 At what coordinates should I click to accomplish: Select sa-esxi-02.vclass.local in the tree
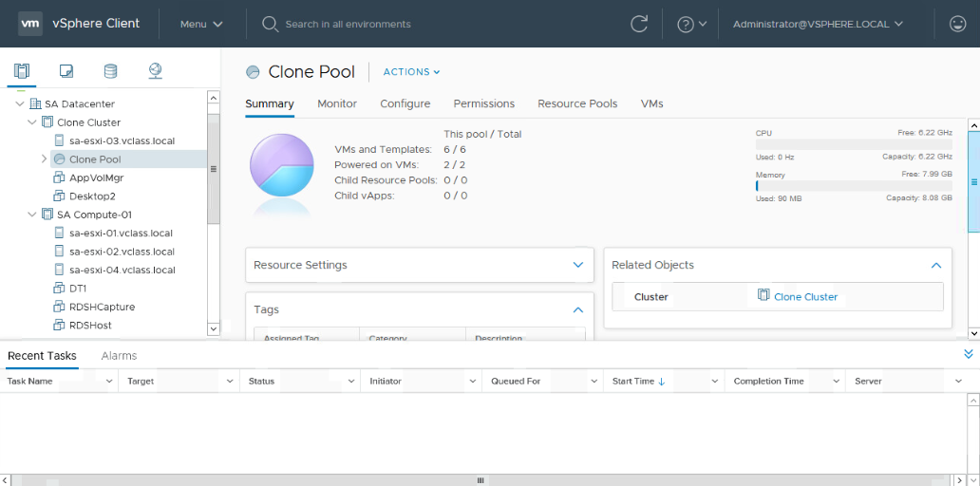pyautogui.click(x=122, y=252)
